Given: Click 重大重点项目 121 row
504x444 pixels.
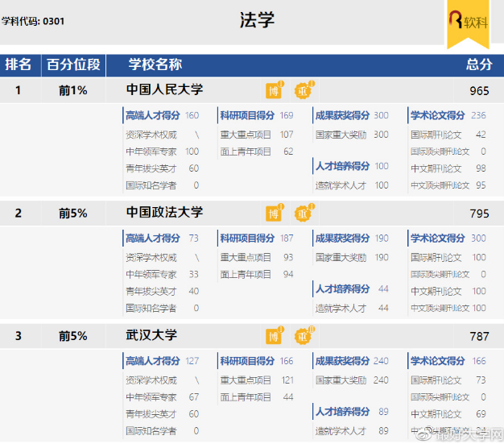Looking at the screenshot, I should (257, 380).
